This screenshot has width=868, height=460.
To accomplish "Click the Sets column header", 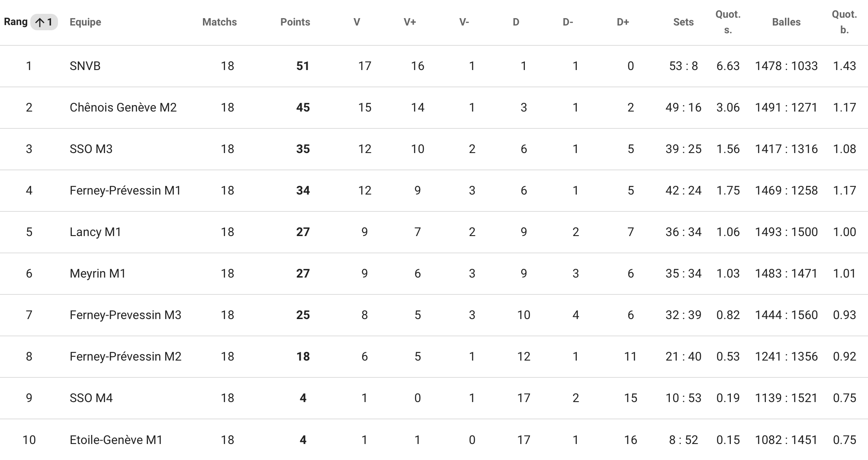I will tap(683, 22).
